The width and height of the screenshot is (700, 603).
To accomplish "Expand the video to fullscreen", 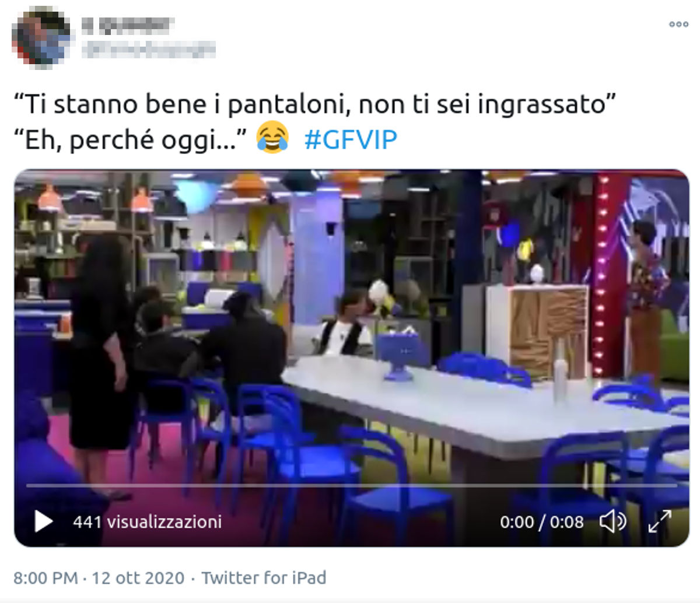I will tap(660, 521).
